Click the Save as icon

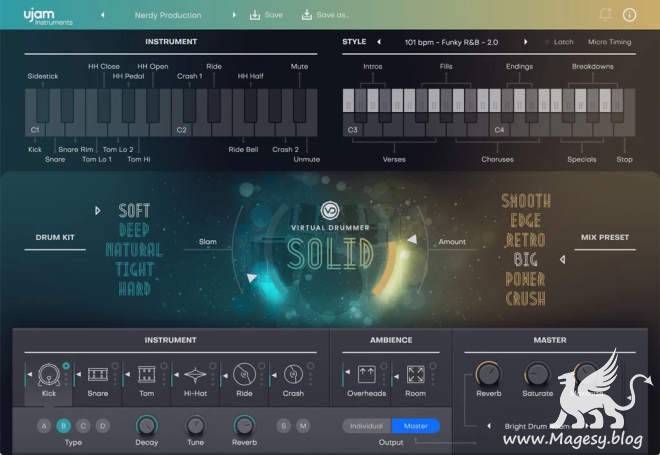[307, 15]
